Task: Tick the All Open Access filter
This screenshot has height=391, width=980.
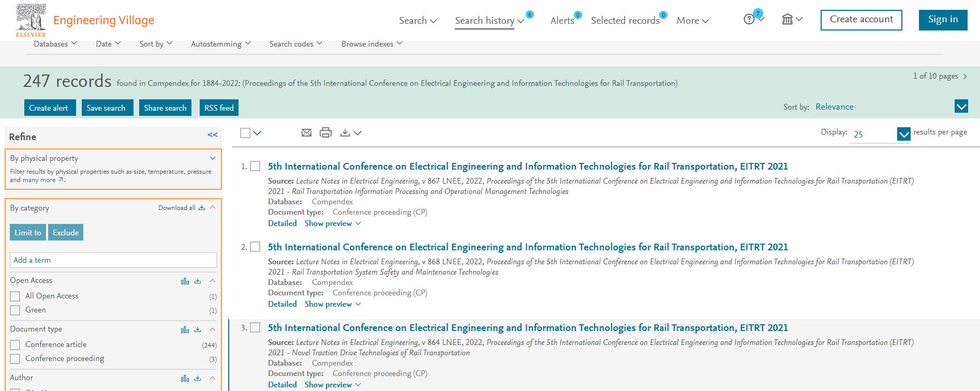Action: [16, 296]
